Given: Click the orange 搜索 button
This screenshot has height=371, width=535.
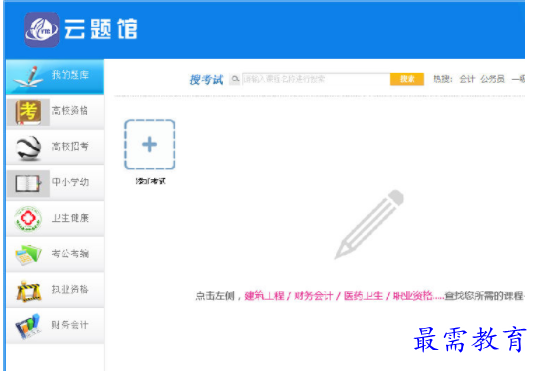Looking at the screenshot, I should [407, 79].
